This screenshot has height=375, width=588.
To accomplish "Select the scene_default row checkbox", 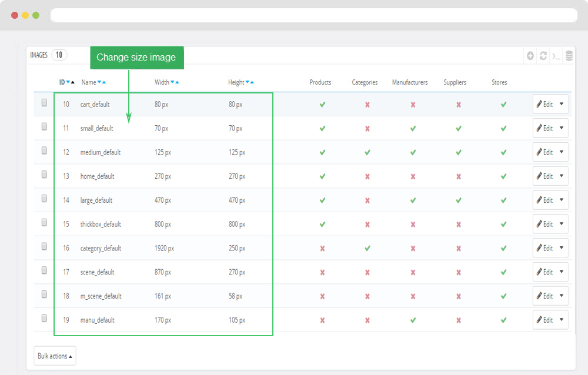I will (x=44, y=270).
